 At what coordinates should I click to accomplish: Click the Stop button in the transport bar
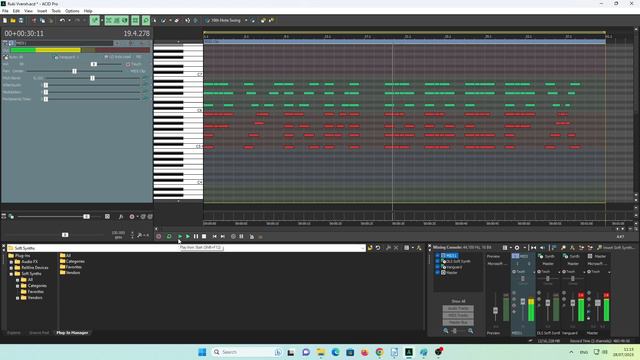tap(204, 236)
